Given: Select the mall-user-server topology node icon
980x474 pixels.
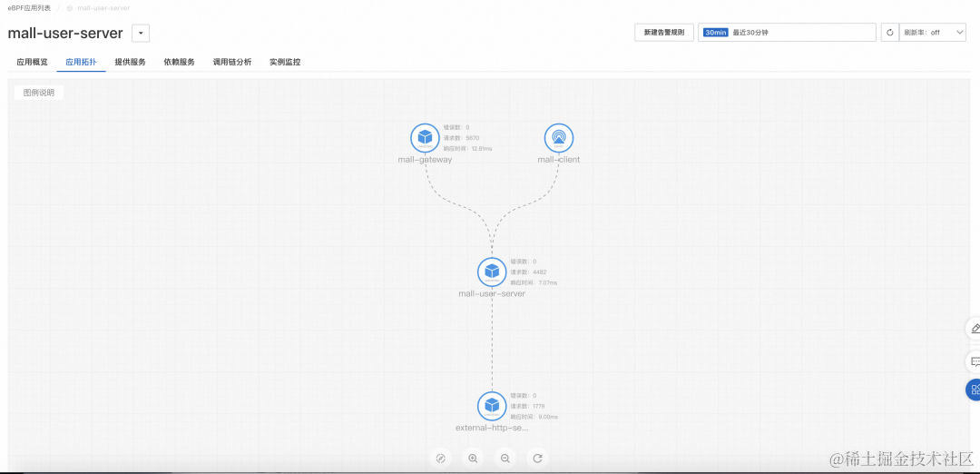Looking at the screenshot, I should [492, 272].
